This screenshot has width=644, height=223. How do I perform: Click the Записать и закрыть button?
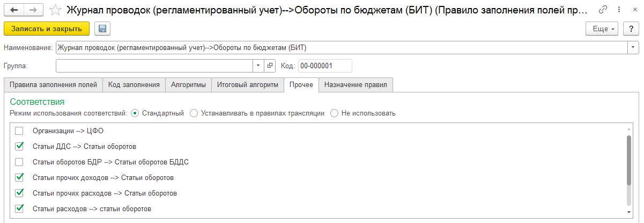(x=47, y=29)
